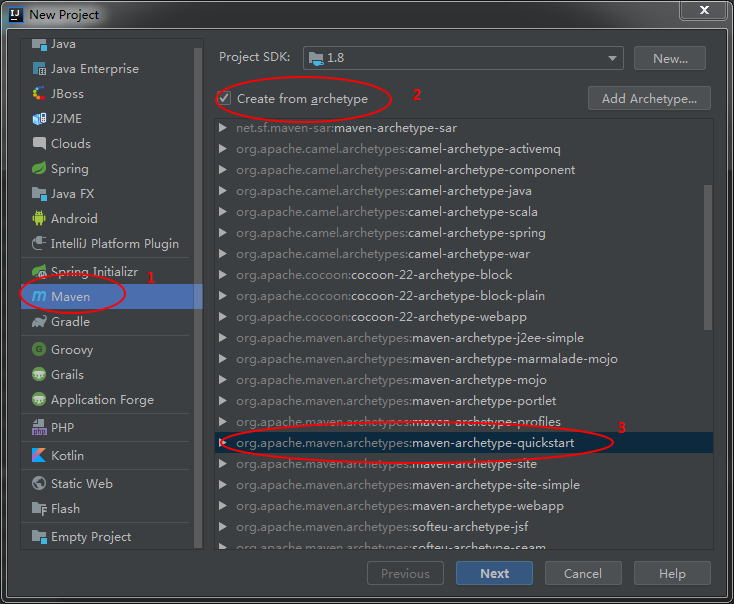Image resolution: width=734 pixels, height=604 pixels.
Task: Close the New Project dialog
Action: point(704,10)
